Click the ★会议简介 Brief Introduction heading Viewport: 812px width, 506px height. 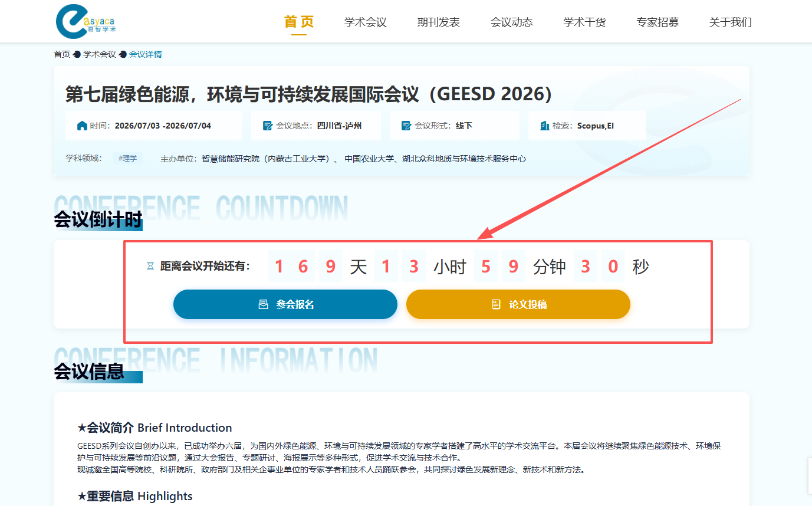pyautogui.click(x=154, y=428)
